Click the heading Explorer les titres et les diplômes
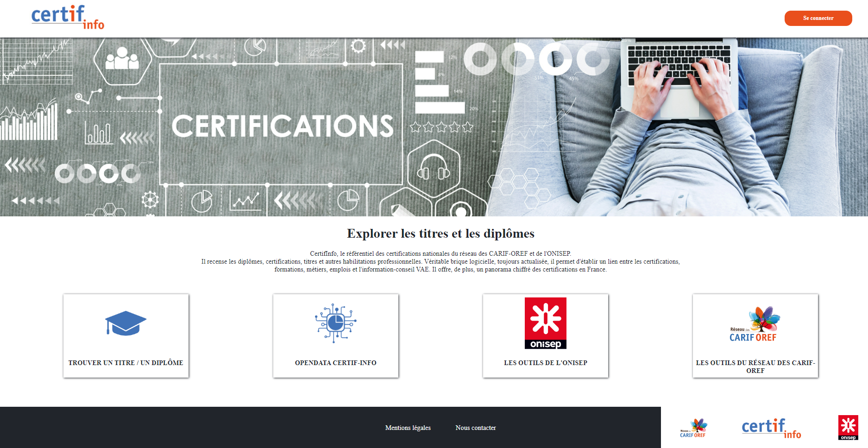The height and width of the screenshot is (448, 868). (440, 233)
